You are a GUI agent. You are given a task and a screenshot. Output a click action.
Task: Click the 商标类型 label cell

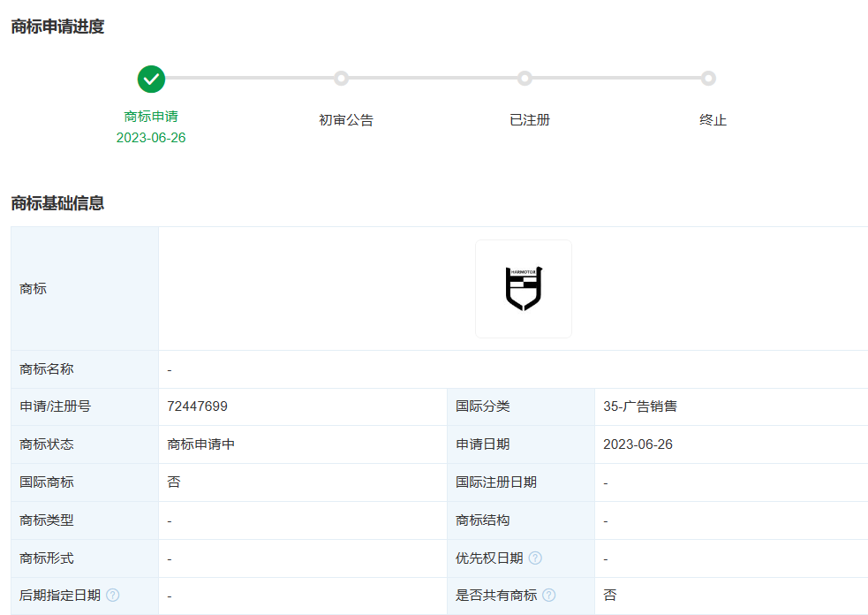[85, 520]
